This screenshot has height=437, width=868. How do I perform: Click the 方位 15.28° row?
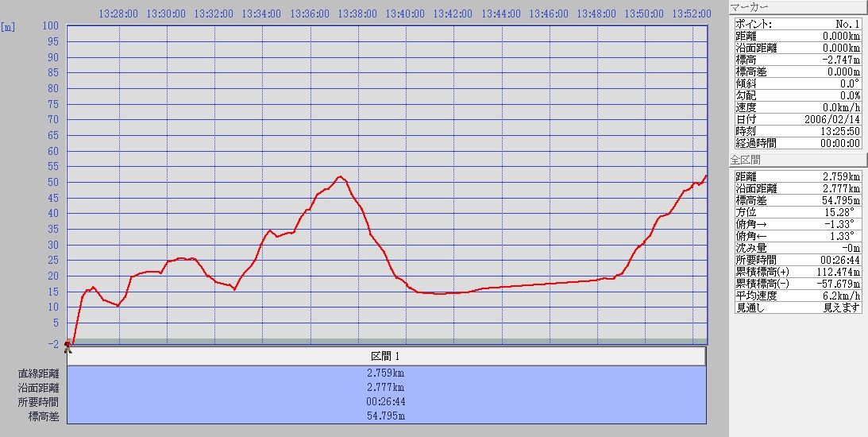coord(797,212)
